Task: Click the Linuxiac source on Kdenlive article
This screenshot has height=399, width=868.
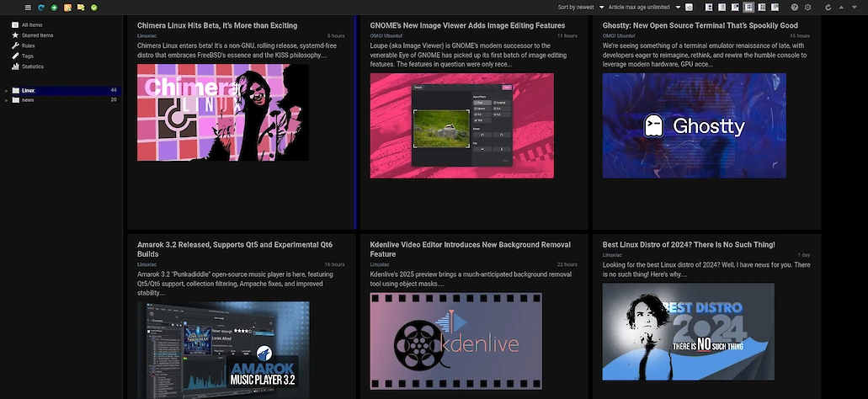Action: pyautogui.click(x=379, y=264)
